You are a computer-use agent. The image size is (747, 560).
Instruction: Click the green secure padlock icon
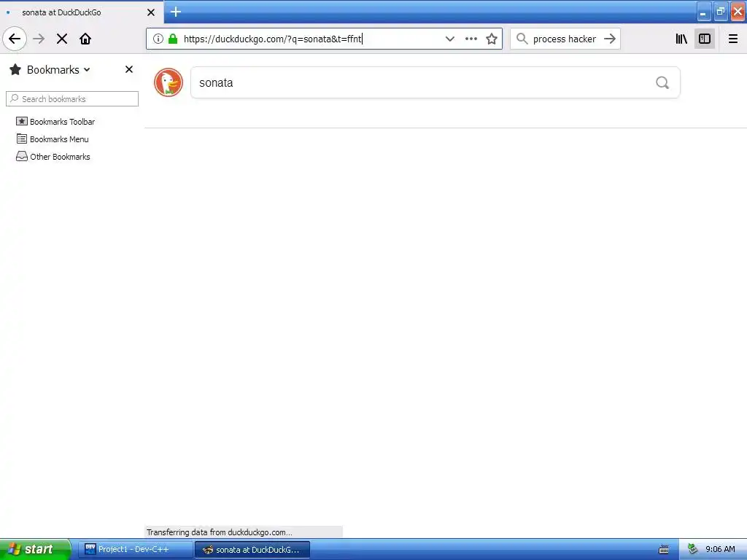click(173, 39)
